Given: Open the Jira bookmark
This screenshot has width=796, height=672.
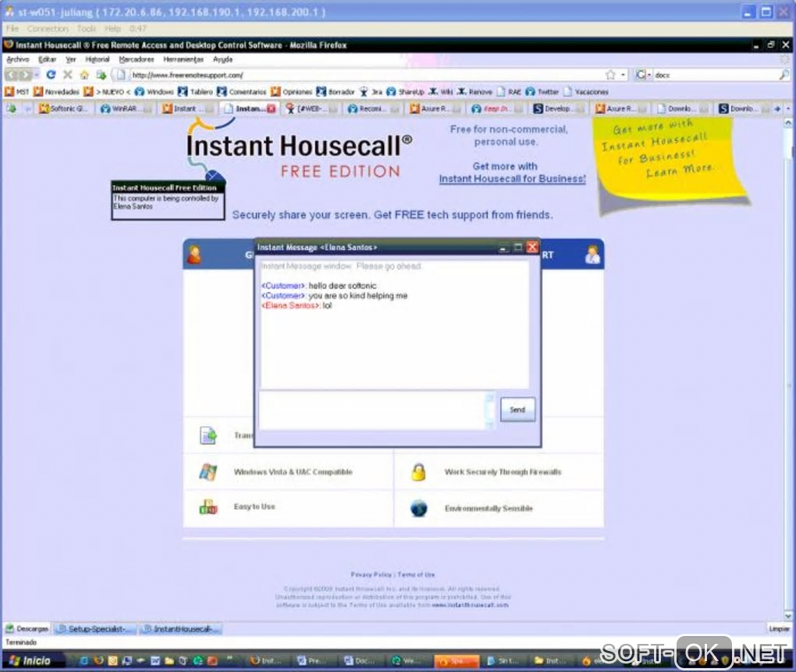Looking at the screenshot, I should [x=371, y=92].
